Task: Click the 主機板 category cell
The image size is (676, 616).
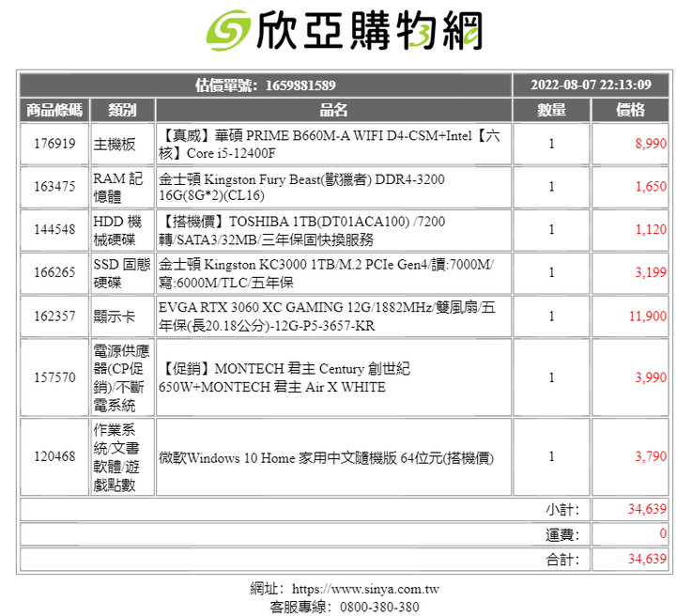Action: [x=122, y=144]
